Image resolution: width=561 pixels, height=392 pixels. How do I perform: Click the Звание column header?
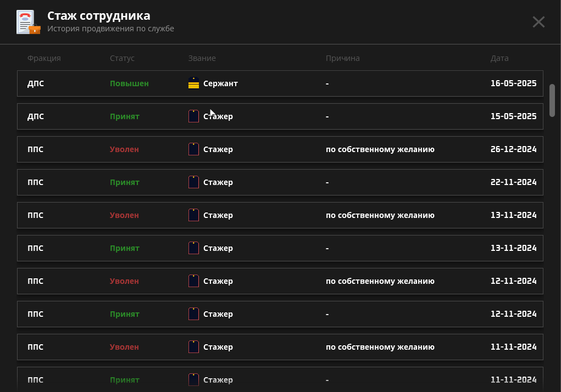tap(202, 58)
